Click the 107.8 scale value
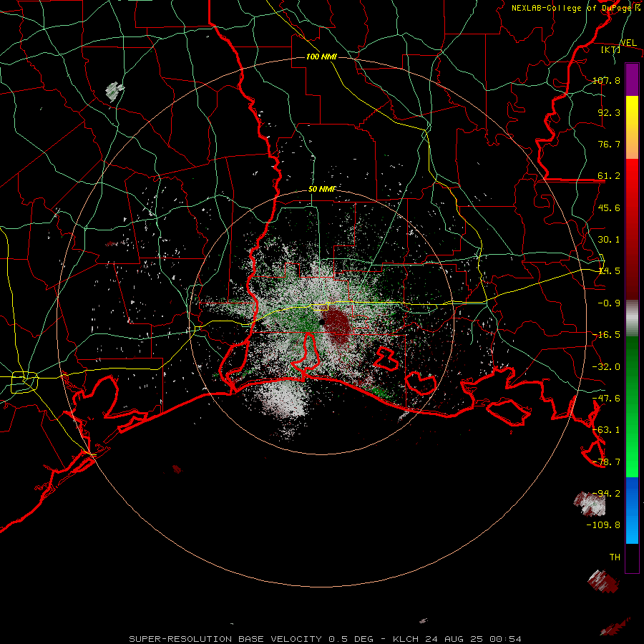 point(606,80)
